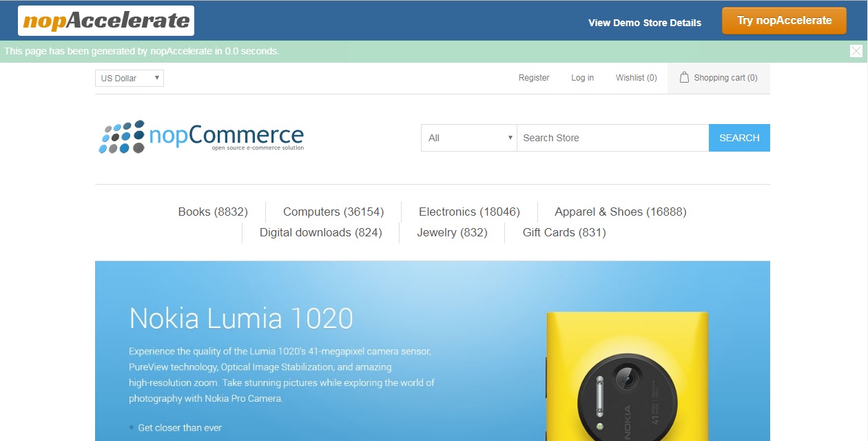868x441 pixels.
Task: Open Apparel & Shoes (16888) category
Action: tap(621, 212)
